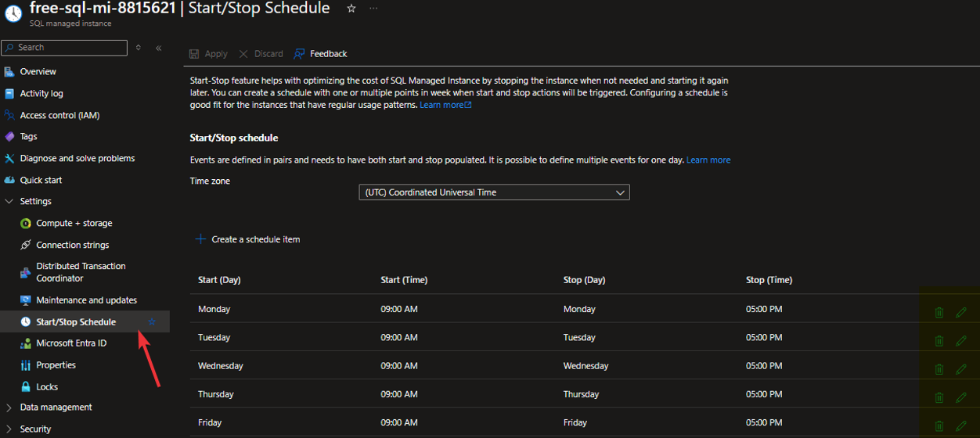Image resolution: width=980 pixels, height=438 pixels.
Task: Delete the Wednesday schedule row
Action: pyautogui.click(x=939, y=369)
